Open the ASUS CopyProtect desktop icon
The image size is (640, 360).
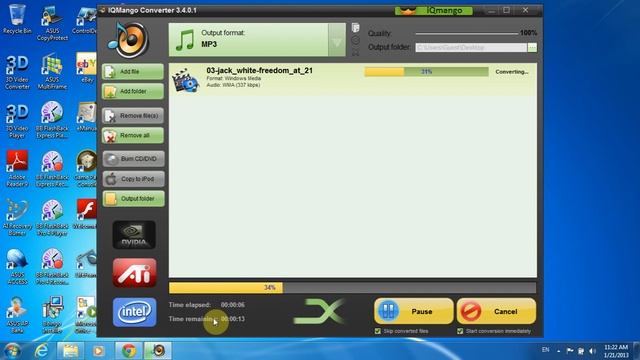pyautogui.click(x=52, y=23)
